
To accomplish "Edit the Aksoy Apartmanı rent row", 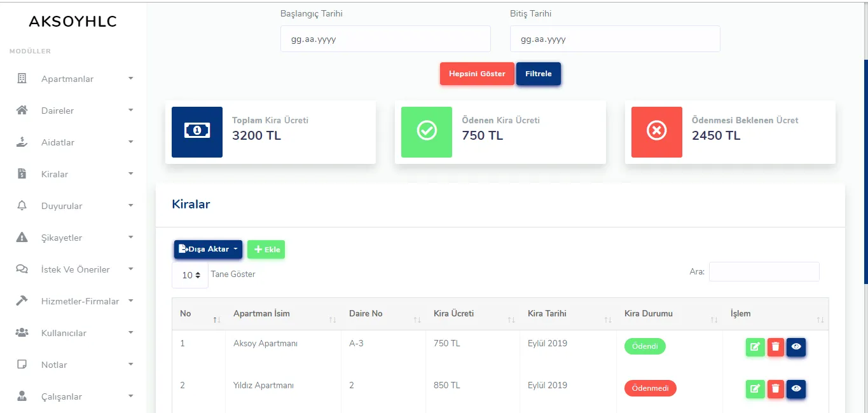I will click(x=755, y=347).
